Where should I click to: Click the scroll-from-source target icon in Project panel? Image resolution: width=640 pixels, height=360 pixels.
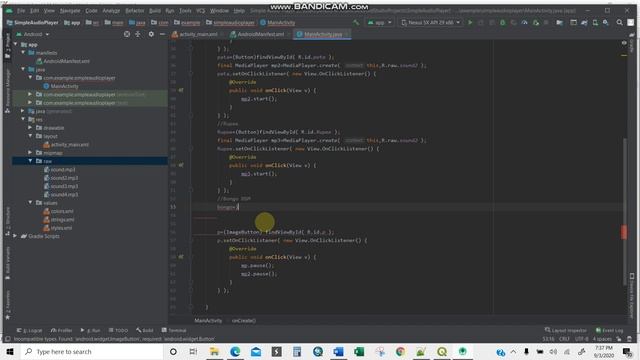pyautogui.click(x=127, y=34)
